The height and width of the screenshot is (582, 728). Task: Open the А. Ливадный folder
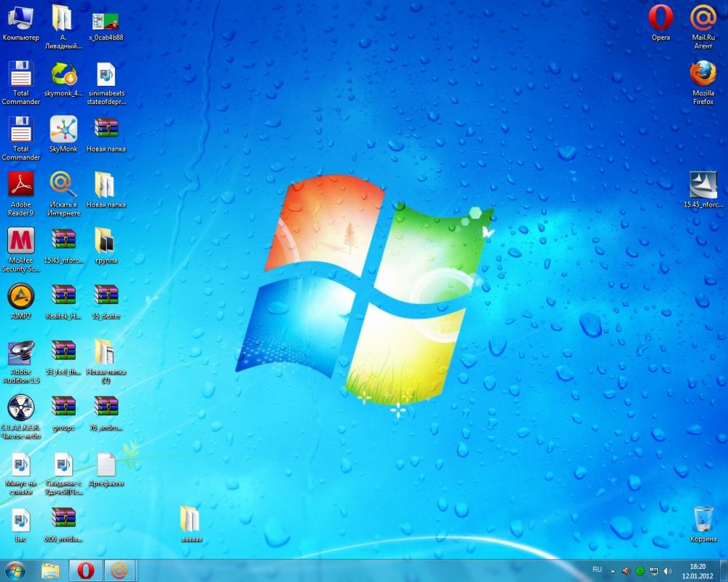[63, 27]
